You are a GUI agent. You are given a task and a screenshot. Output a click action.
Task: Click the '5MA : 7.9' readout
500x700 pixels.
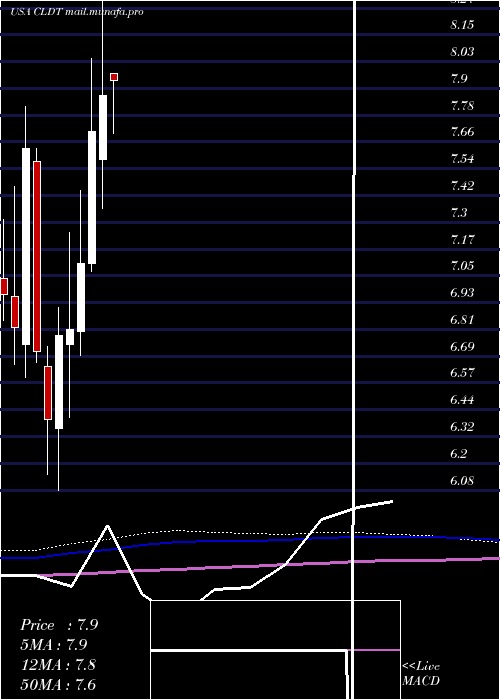click(54, 645)
